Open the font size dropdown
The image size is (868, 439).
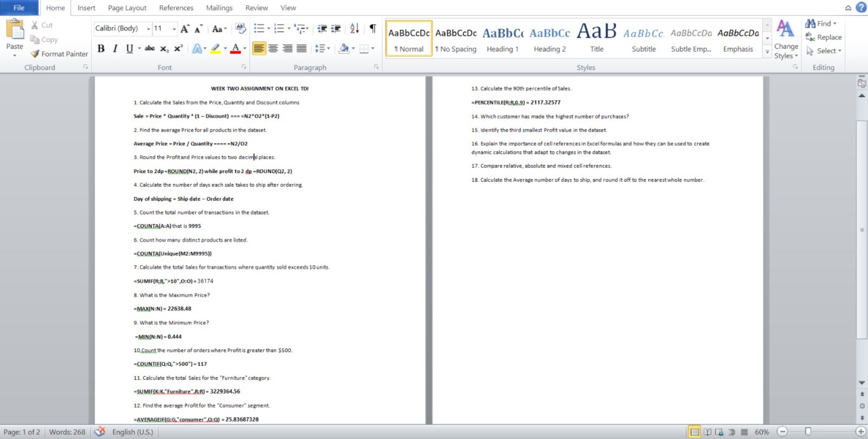point(174,29)
